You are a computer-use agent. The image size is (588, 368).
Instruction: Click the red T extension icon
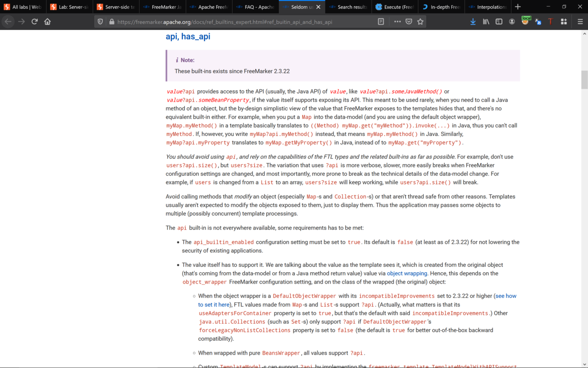pos(550,22)
